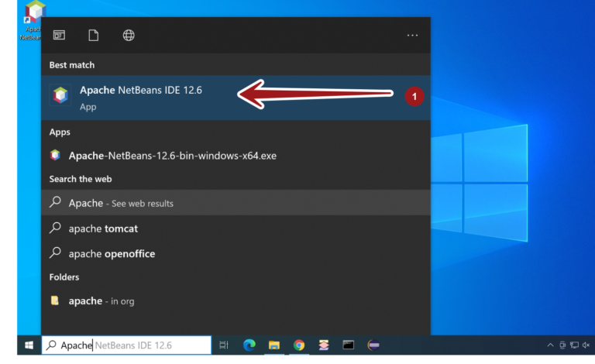Launch Microsoft Edge from taskbar
595x364 pixels.
(249, 345)
